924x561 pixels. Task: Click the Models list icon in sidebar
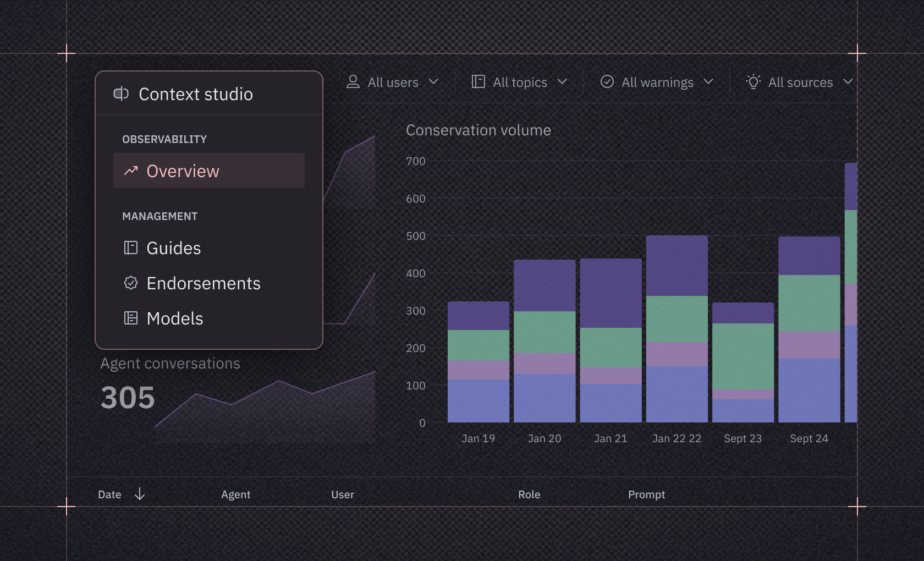pyautogui.click(x=130, y=318)
